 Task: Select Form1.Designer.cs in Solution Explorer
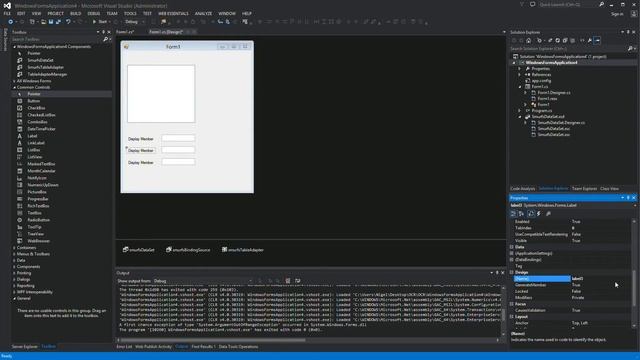pyautogui.click(x=554, y=93)
